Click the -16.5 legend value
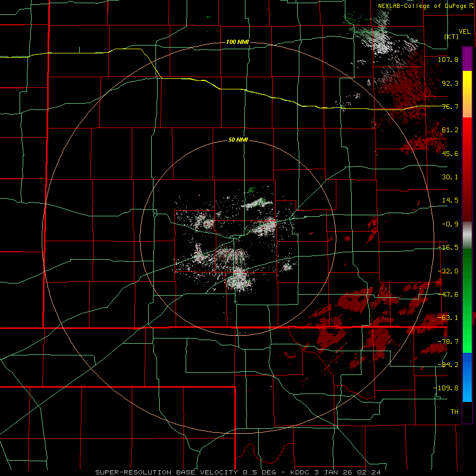Screen dimensions: 476x476 pyautogui.click(x=448, y=248)
